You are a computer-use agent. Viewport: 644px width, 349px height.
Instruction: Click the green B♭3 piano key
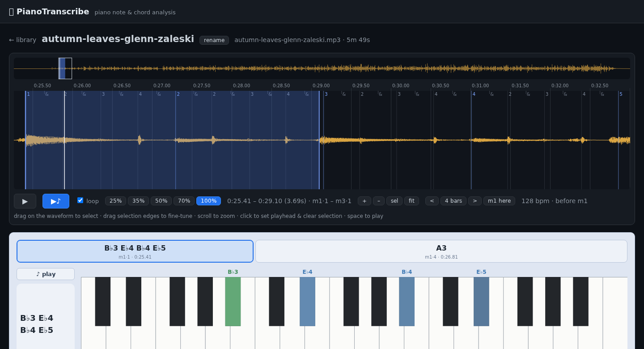click(233, 301)
